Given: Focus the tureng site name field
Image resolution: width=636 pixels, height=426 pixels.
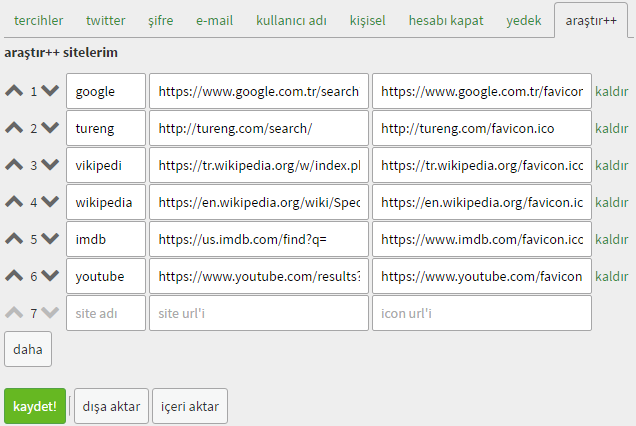Looking at the screenshot, I should [106, 128].
